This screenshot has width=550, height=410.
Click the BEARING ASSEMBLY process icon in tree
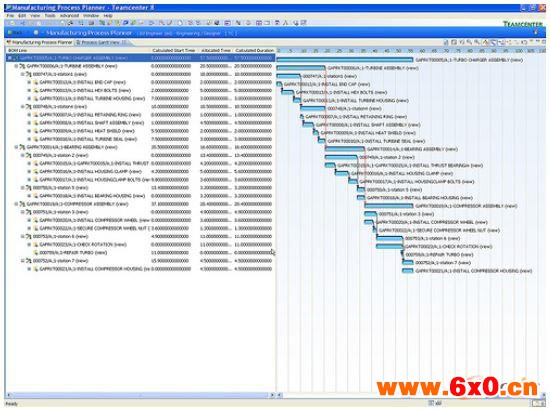pyautogui.click(x=22, y=147)
